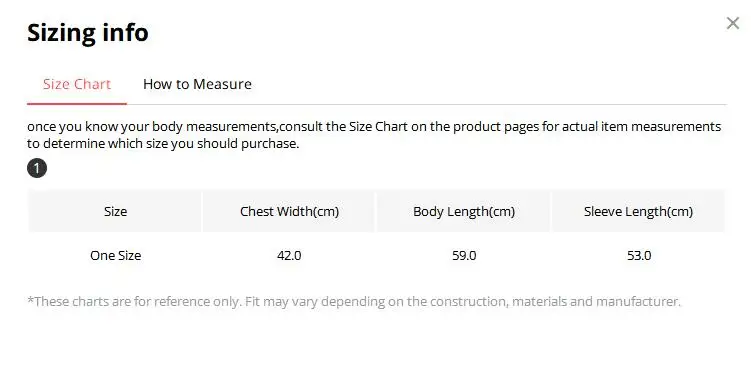The width and height of the screenshot is (751, 370).
Task: Switch to the How to Measure tab
Action: (197, 84)
